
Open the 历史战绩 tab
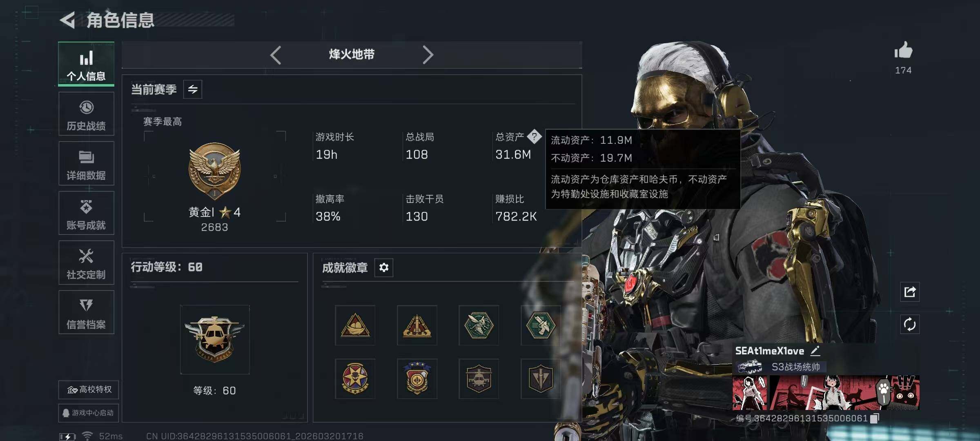[86, 114]
